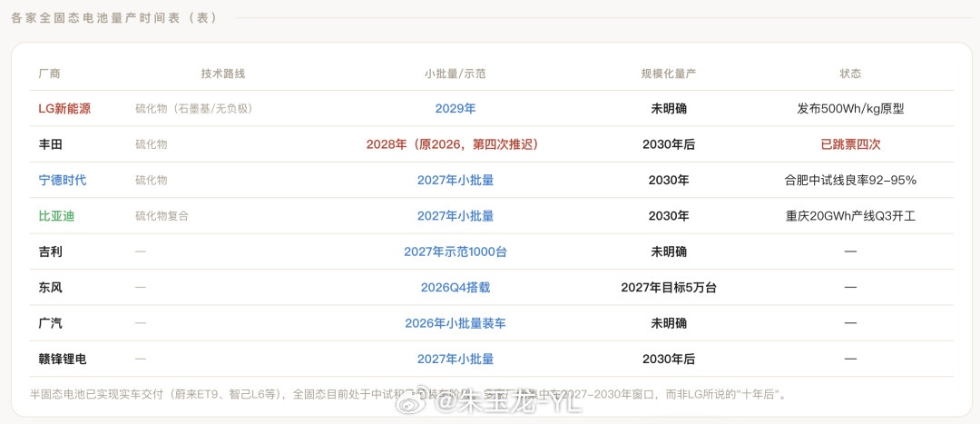Select '2030年后' in the 丰田 row
Screen dimensions: 980x424
tap(669, 144)
